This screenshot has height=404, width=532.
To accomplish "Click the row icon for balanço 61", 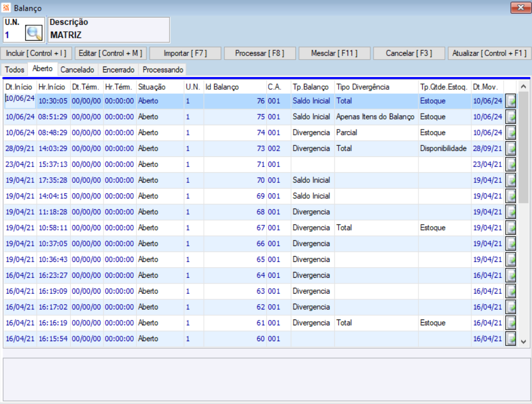I will pos(510,323).
